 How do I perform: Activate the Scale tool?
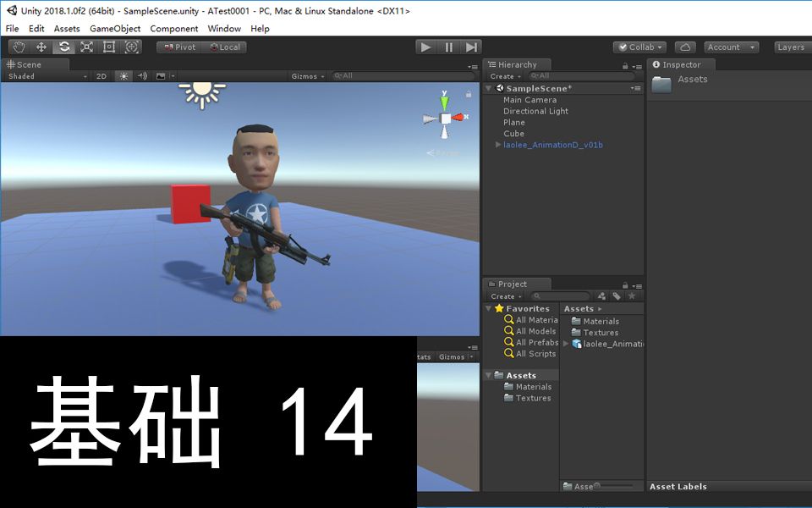tap(86, 47)
